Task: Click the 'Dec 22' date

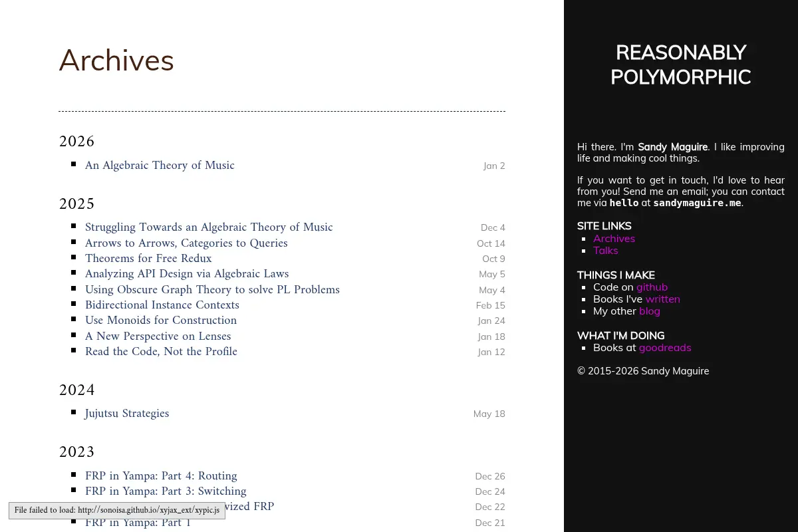Action: [490, 507]
